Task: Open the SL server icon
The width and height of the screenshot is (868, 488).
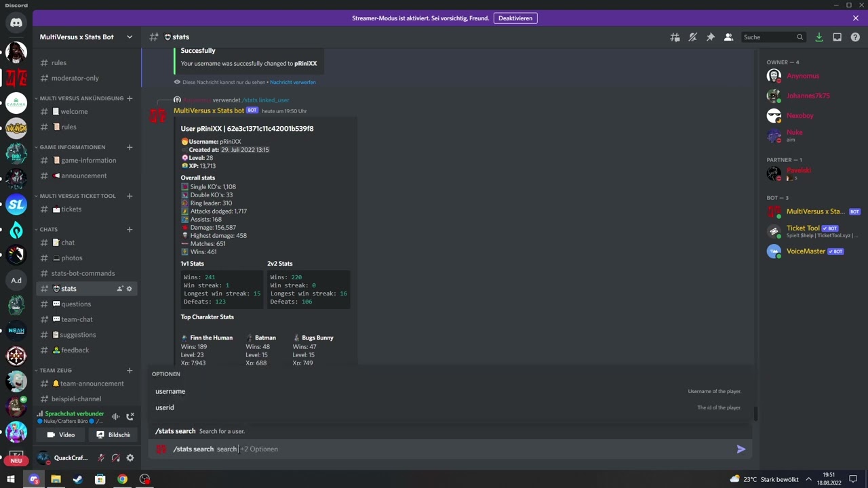Action: tap(16, 204)
